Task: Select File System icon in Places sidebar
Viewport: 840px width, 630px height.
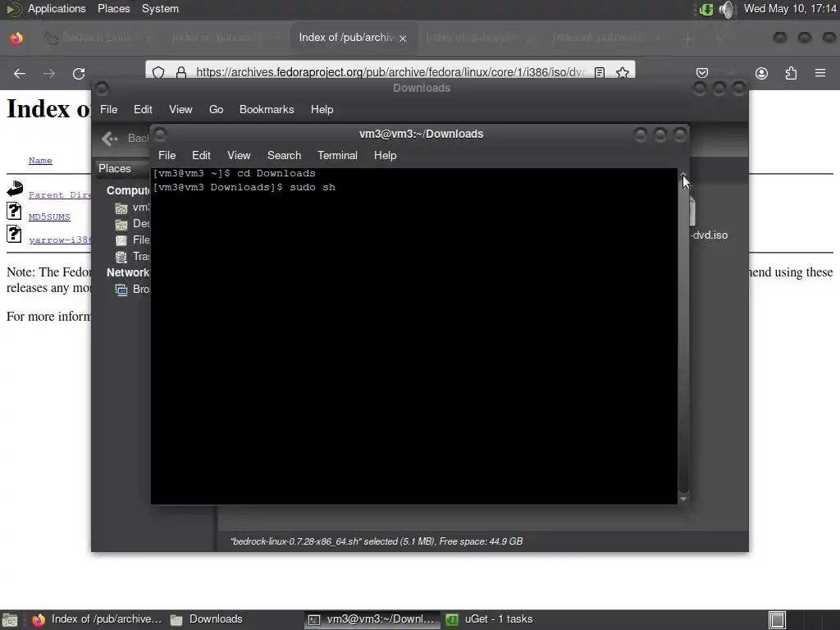Action: (121, 240)
